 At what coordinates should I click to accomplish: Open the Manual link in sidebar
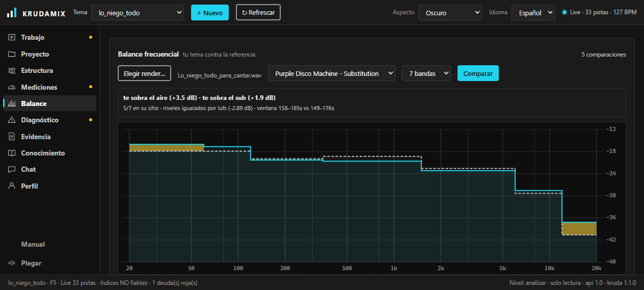pos(33,244)
